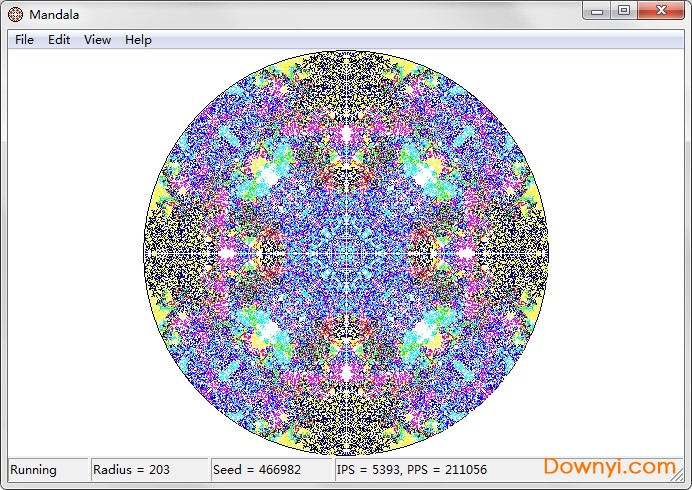Click the IPS and PPS status pane
This screenshot has width=692, height=490.
coord(411,470)
